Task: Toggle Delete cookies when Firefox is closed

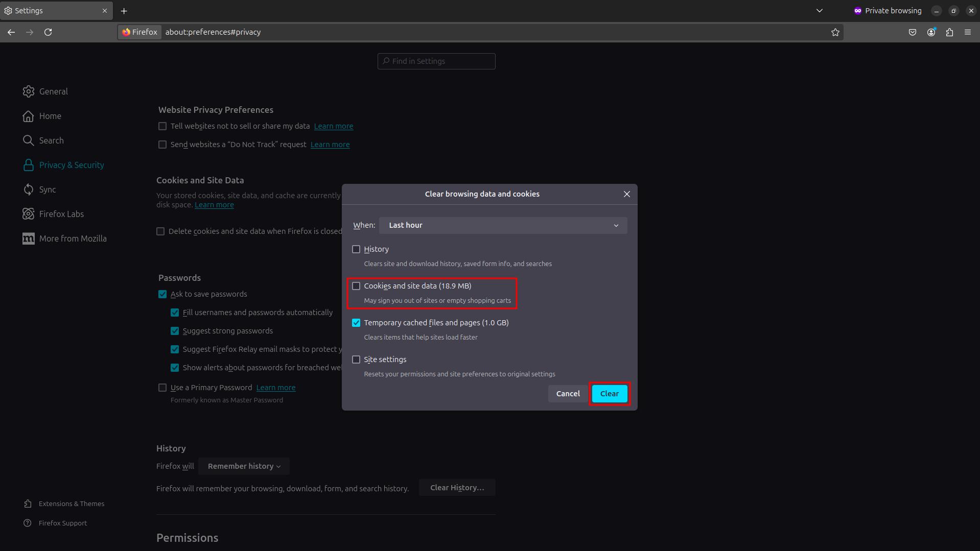Action: pos(160,231)
